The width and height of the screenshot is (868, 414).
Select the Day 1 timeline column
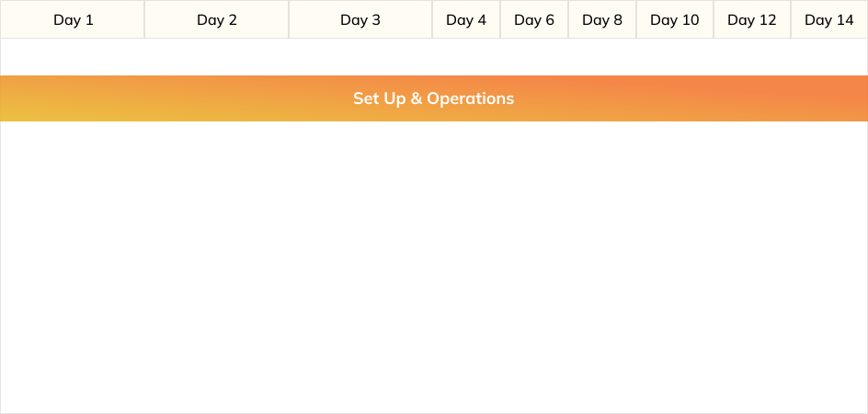[x=73, y=19]
